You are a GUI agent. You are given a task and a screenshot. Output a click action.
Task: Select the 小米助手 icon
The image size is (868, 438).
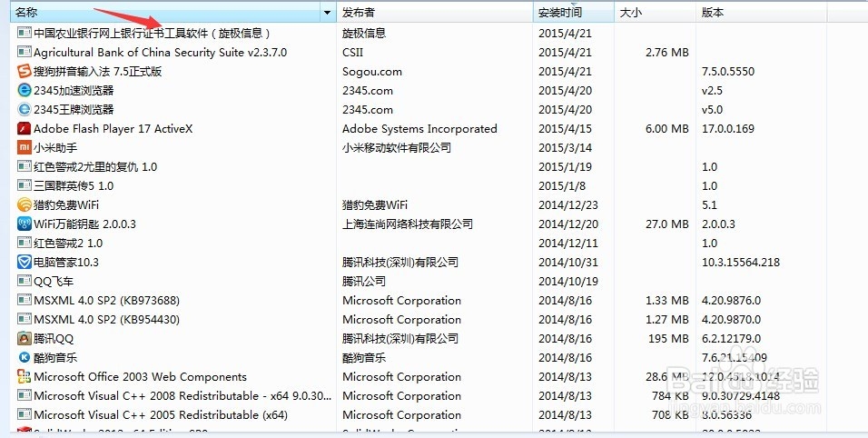pos(25,148)
